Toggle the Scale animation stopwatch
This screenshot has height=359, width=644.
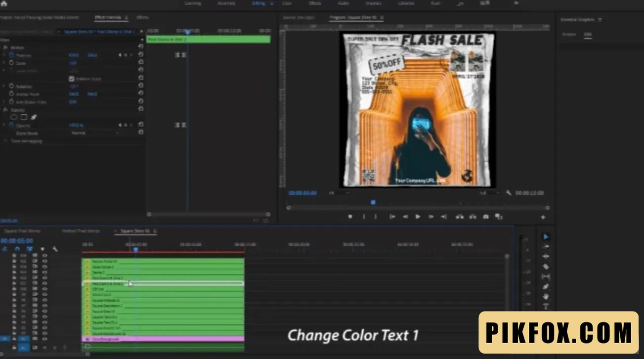point(11,63)
